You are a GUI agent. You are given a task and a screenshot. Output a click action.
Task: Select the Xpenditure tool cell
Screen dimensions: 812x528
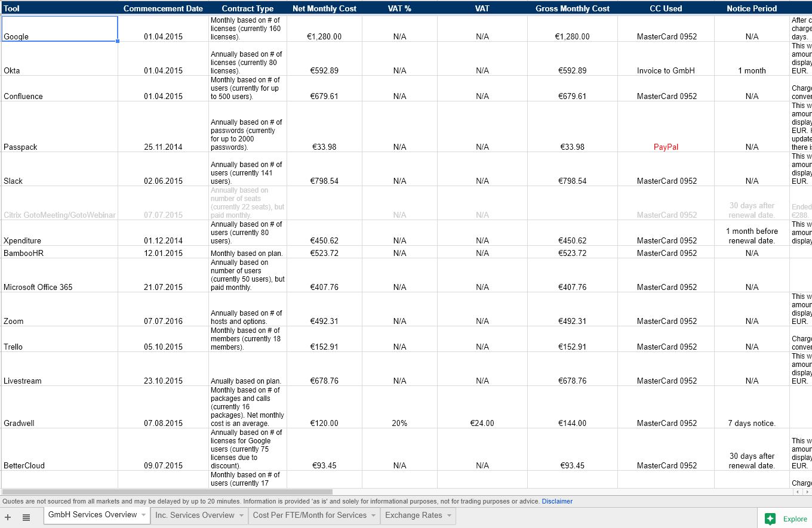click(60, 233)
